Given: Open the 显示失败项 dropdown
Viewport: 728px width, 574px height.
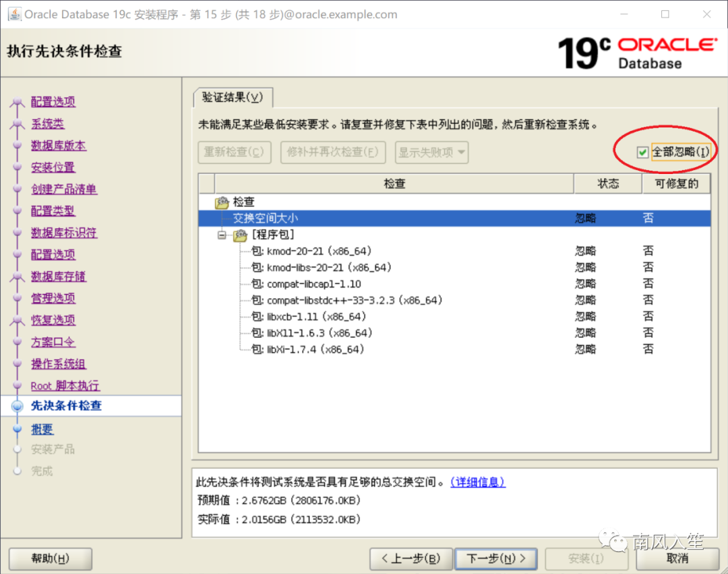Looking at the screenshot, I should 431,152.
